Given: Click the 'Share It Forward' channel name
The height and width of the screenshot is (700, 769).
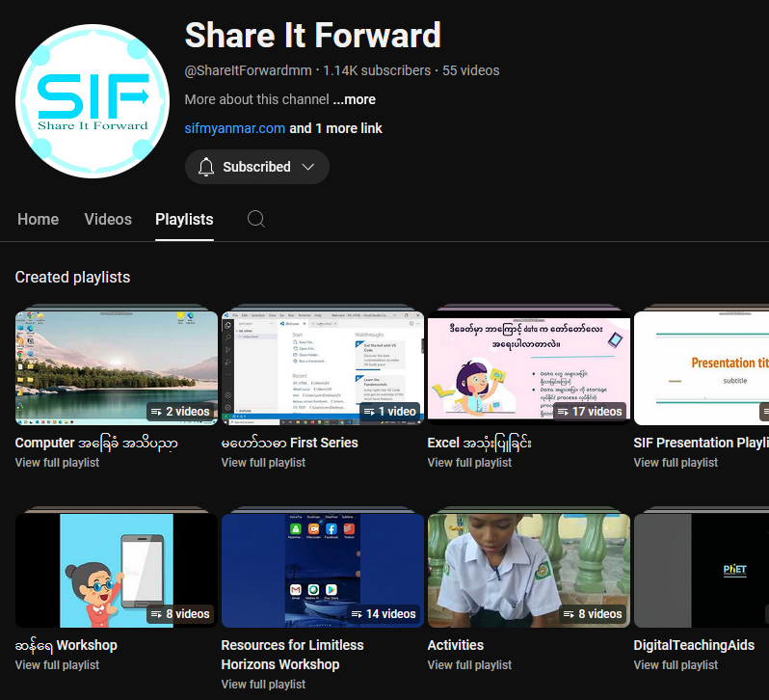Looking at the screenshot, I should tap(313, 36).
